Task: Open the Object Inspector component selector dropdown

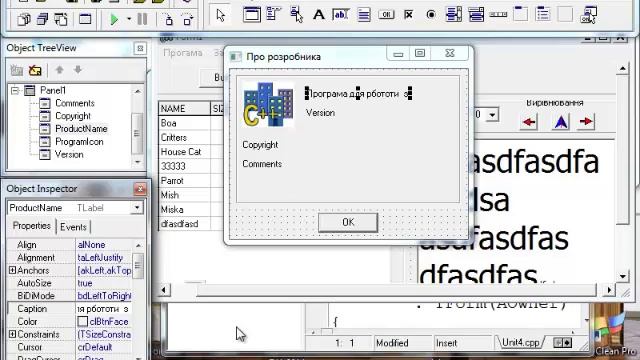Action: tap(137, 208)
